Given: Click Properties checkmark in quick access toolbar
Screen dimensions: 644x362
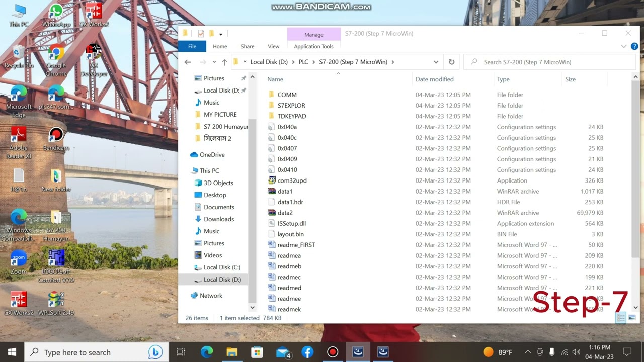Looking at the screenshot, I should [x=201, y=34].
